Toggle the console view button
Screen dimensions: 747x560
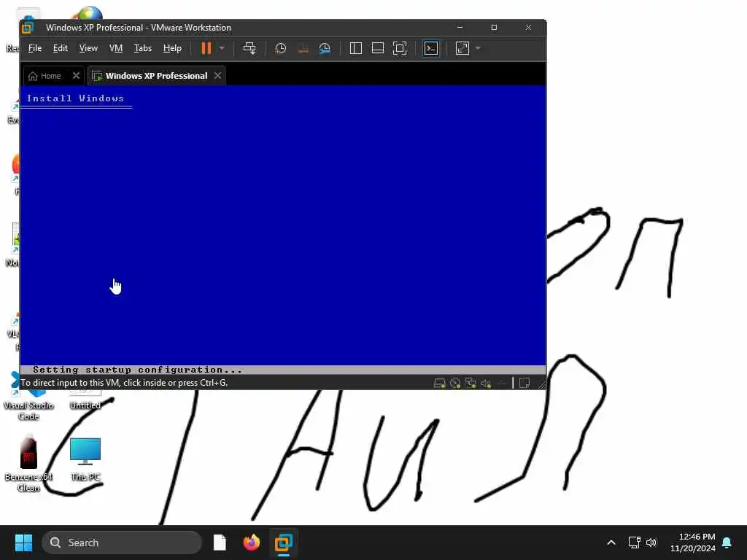430,48
